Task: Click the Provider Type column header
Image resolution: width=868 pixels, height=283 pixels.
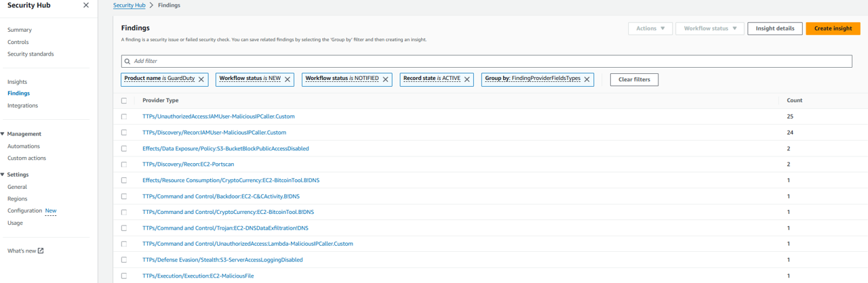Action: [161, 100]
